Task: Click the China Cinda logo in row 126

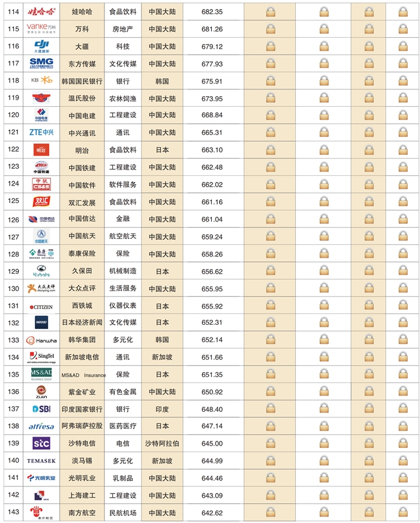Action: (41, 219)
